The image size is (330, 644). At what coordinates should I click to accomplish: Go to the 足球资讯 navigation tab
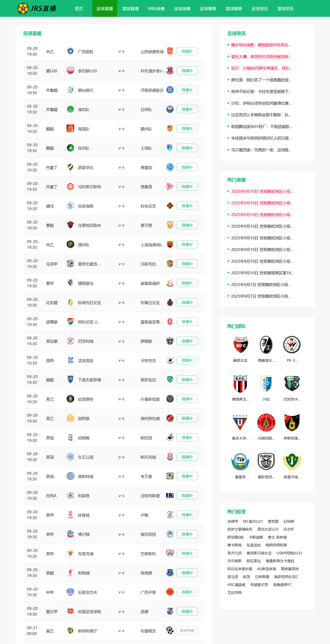260,9
